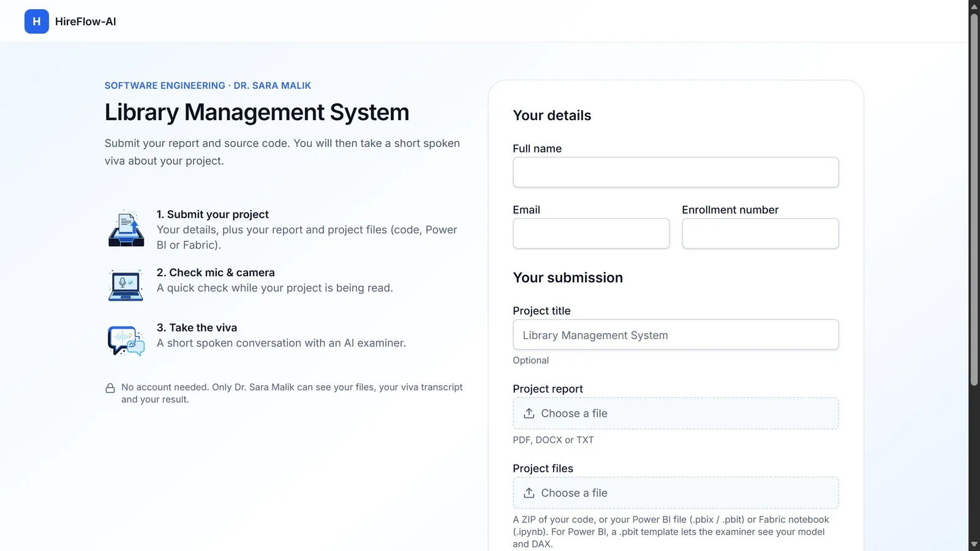Click the HireFlow-AI logo icon
The image size is (980, 551).
37,21
